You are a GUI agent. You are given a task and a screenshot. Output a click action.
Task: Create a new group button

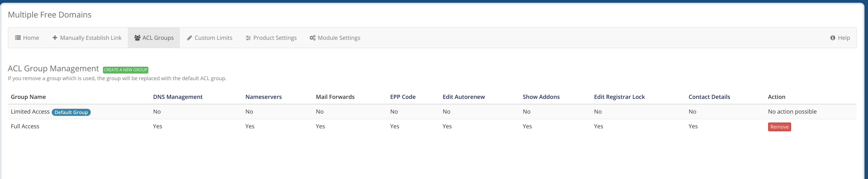[x=126, y=70]
